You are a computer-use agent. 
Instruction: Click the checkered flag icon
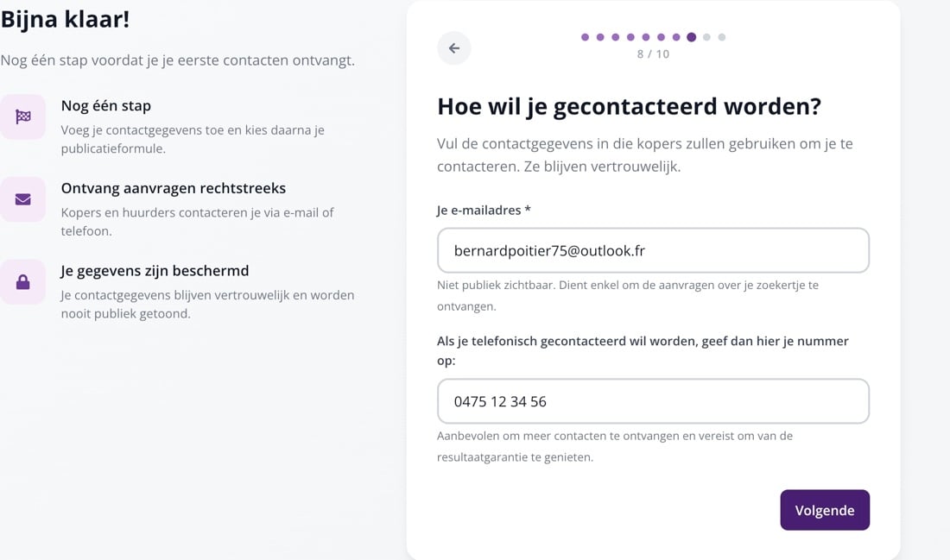23,116
